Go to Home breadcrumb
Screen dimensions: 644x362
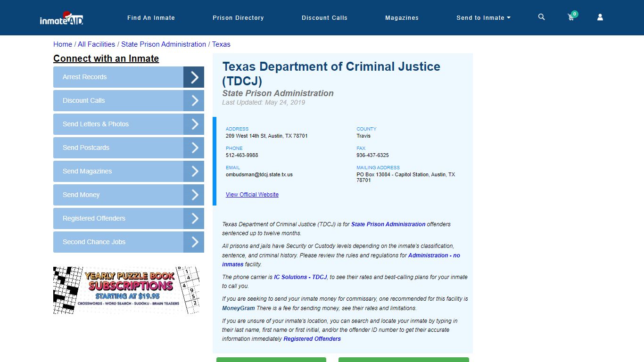pyautogui.click(x=63, y=44)
